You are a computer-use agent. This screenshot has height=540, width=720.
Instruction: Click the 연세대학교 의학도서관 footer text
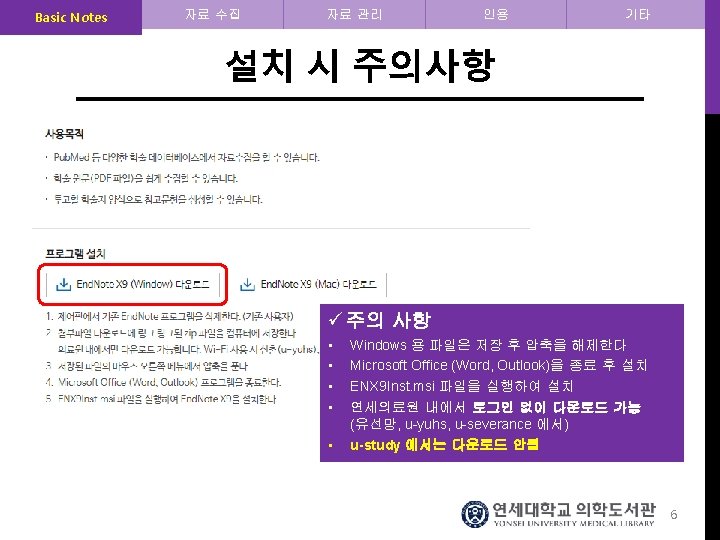click(x=574, y=510)
